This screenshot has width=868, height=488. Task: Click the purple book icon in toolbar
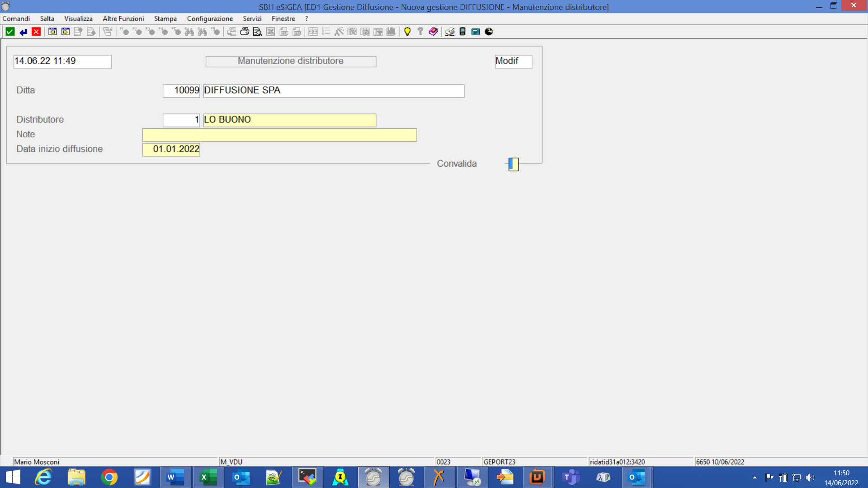pos(433,32)
